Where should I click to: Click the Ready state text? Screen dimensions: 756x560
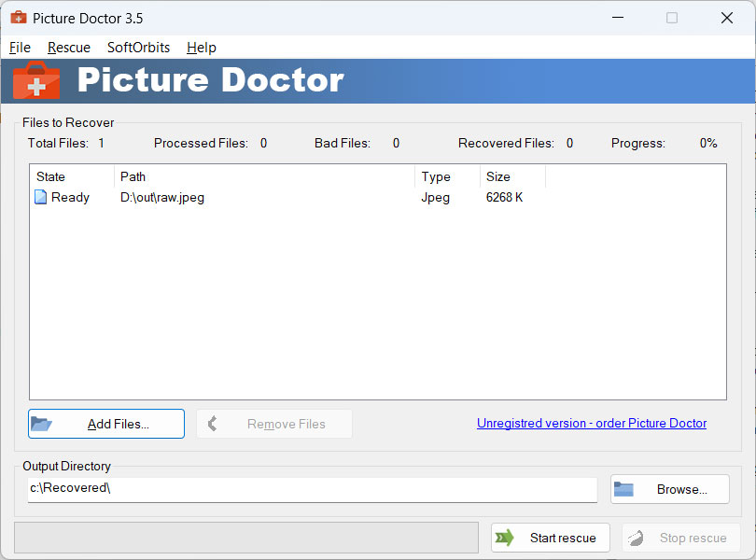tap(70, 197)
